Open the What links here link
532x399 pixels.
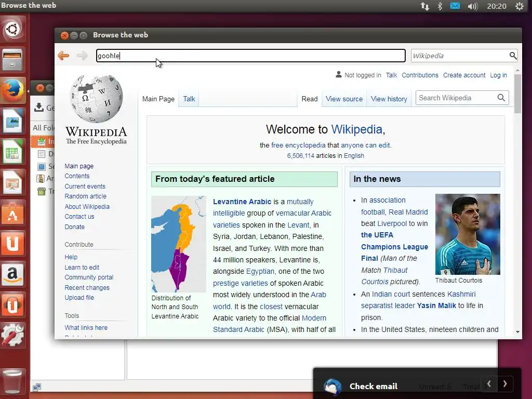pos(86,327)
